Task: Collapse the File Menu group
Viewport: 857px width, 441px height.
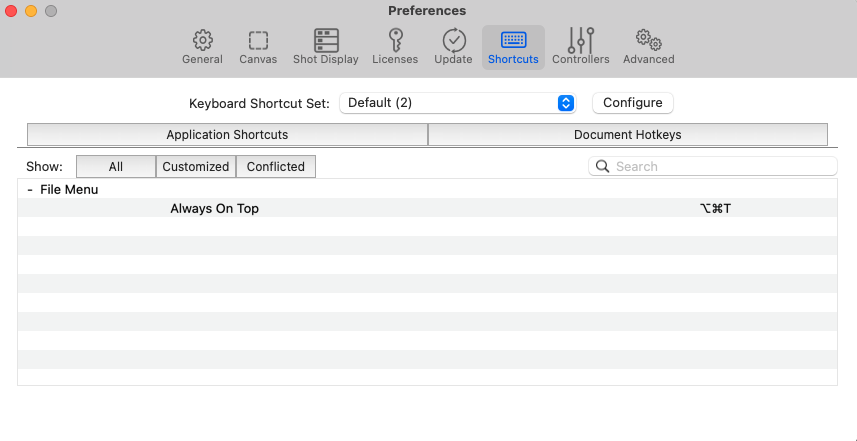Action: pyautogui.click(x=30, y=190)
